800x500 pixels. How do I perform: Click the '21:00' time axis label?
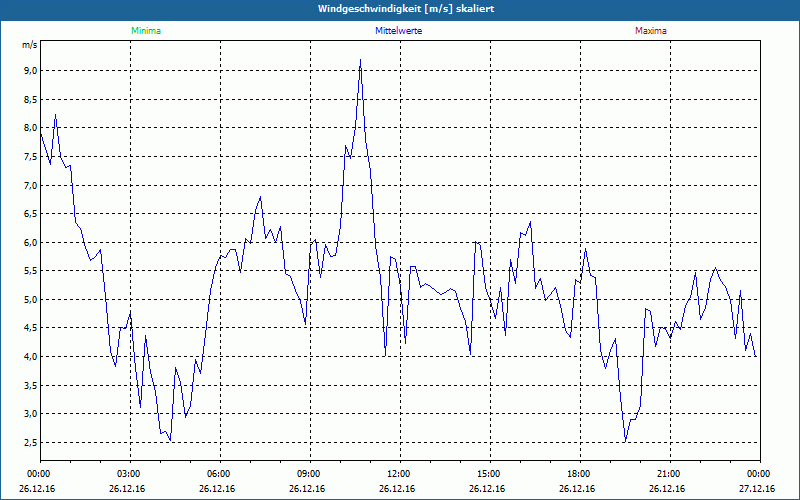pyautogui.click(x=670, y=474)
